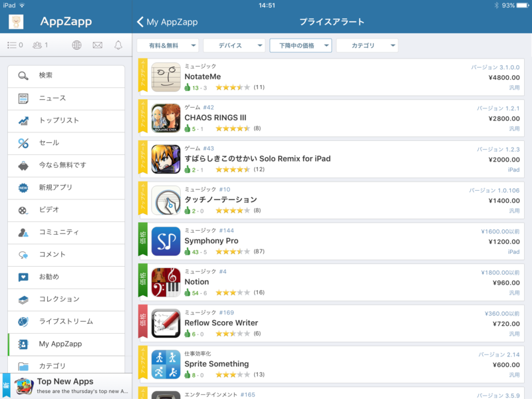The height and width of the screenshot is (399, 532).
Task: Open the 新規アプリ menu item
Action: coord(66,188)
